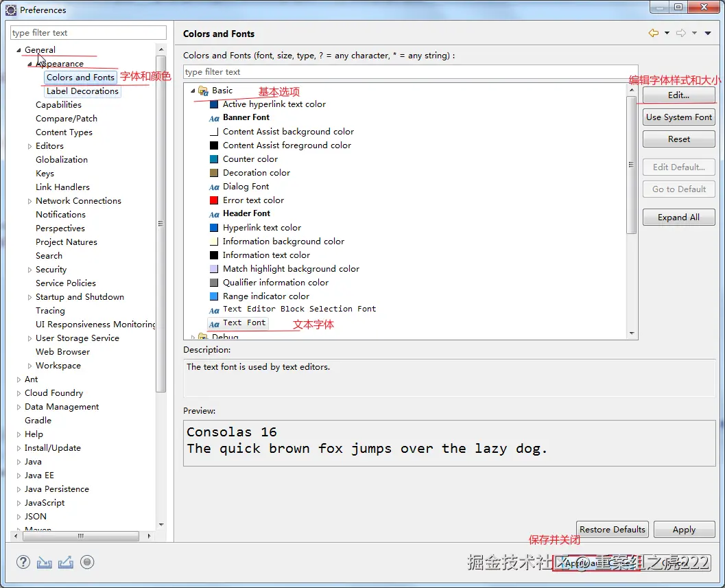The image size is (725, 588).
Task: Expand the JavaScript tree node
Action: click(x=19, y=504)
